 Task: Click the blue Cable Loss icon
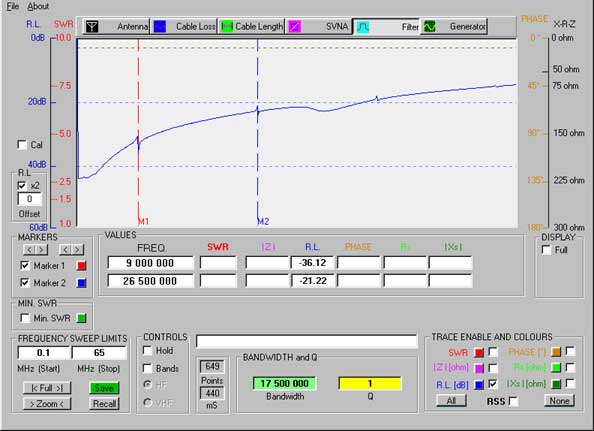pyautogui.click(x=160, y=27)
